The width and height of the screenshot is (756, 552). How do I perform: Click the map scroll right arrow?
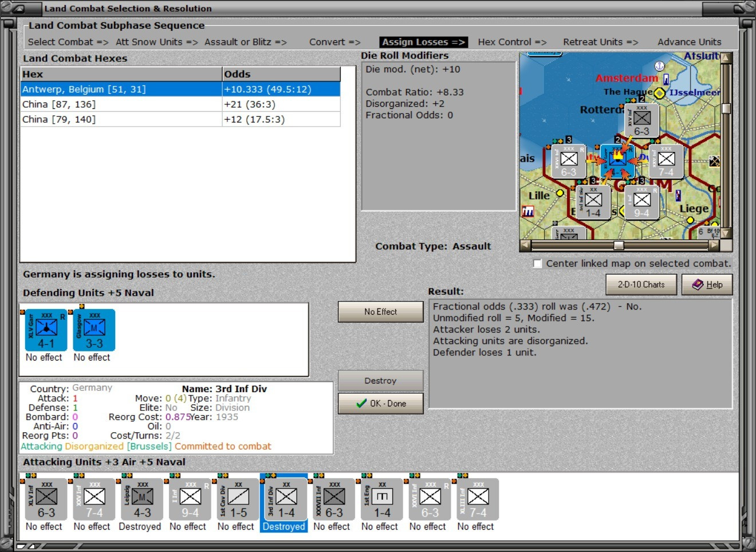click(714, 245)
